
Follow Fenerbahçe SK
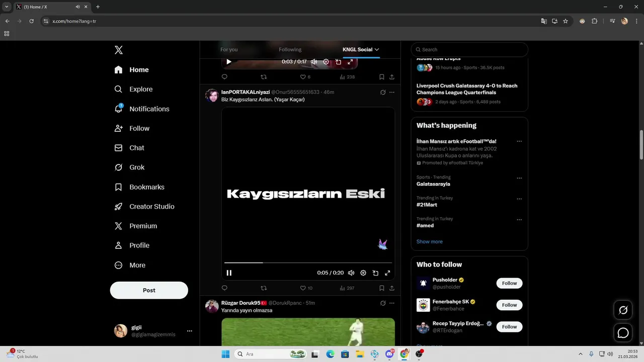509,305
